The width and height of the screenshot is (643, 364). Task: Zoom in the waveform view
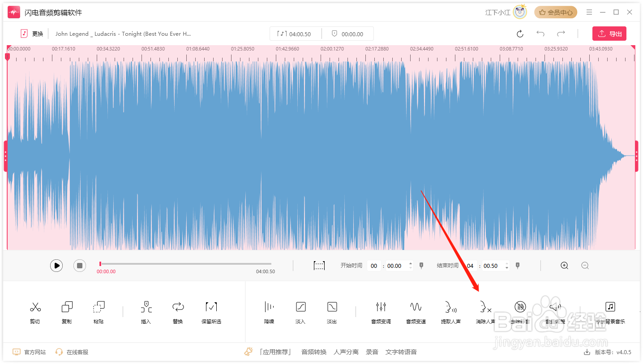coord(565,266)
